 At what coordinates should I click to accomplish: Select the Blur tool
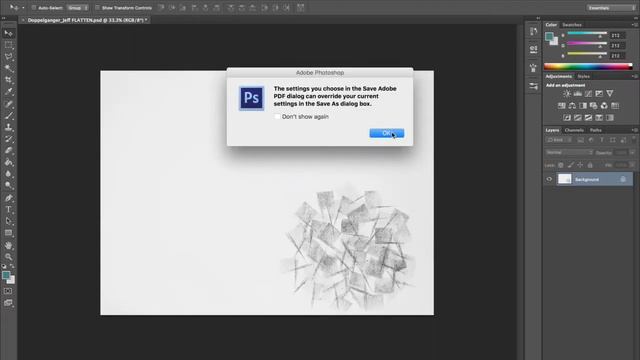pos(9,174)
